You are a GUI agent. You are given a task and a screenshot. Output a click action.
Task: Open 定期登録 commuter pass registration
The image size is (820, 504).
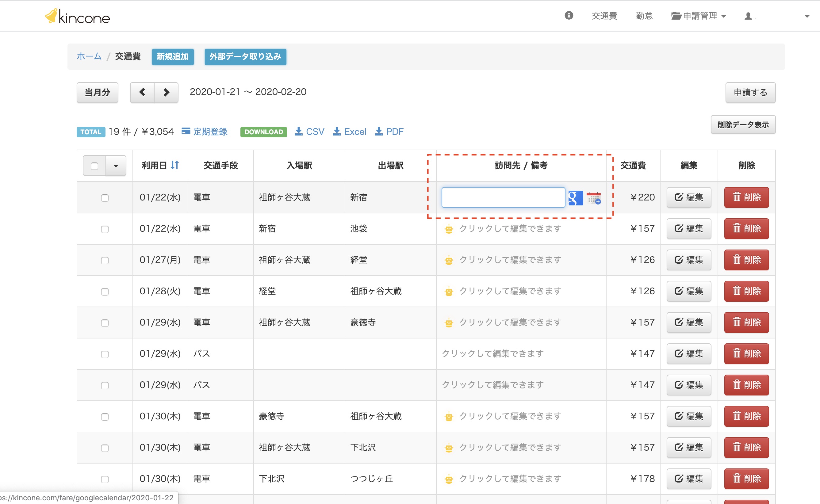(x=204, y=132)
